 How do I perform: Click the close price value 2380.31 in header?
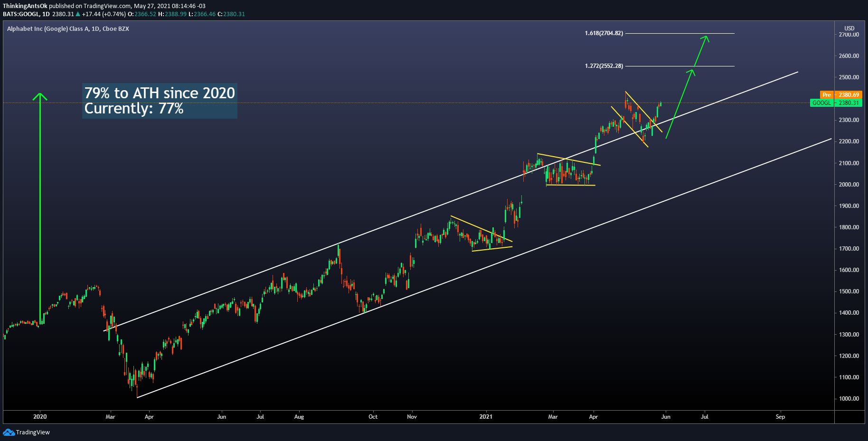234,14
